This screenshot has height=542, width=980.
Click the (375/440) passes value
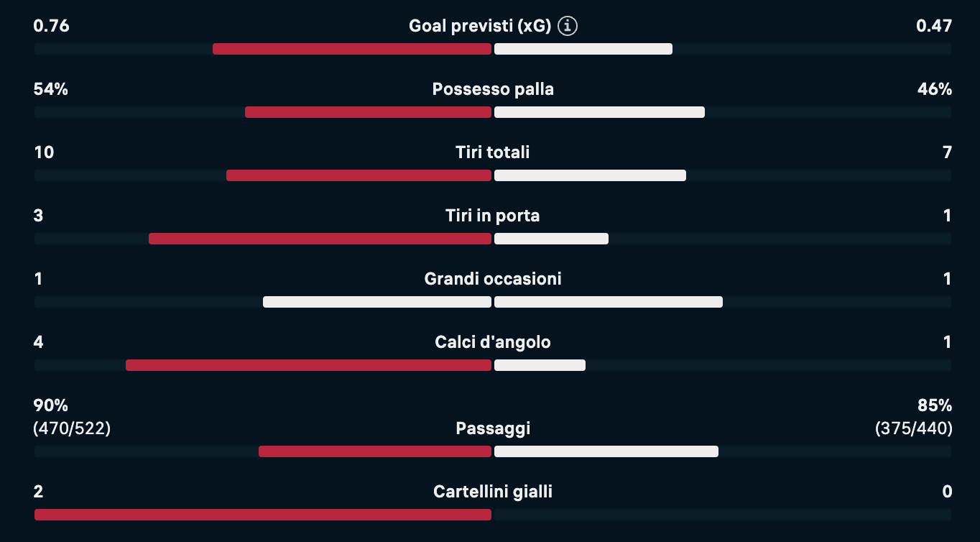click(x=913, y=429)
